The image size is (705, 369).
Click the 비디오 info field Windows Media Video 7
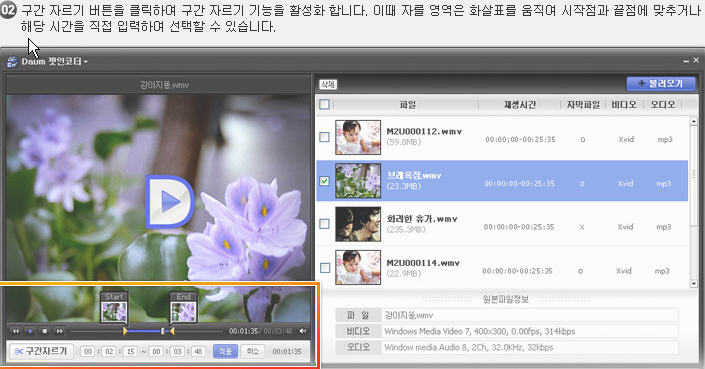pos(530,332)
